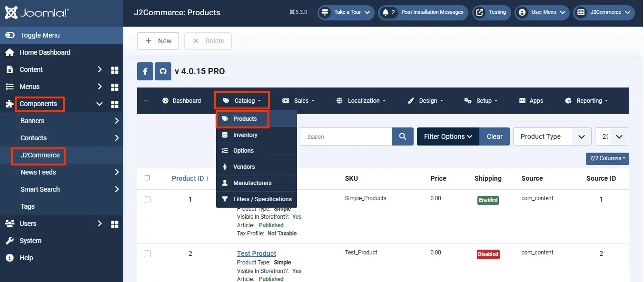Open the Localization menu

(361, 101)
